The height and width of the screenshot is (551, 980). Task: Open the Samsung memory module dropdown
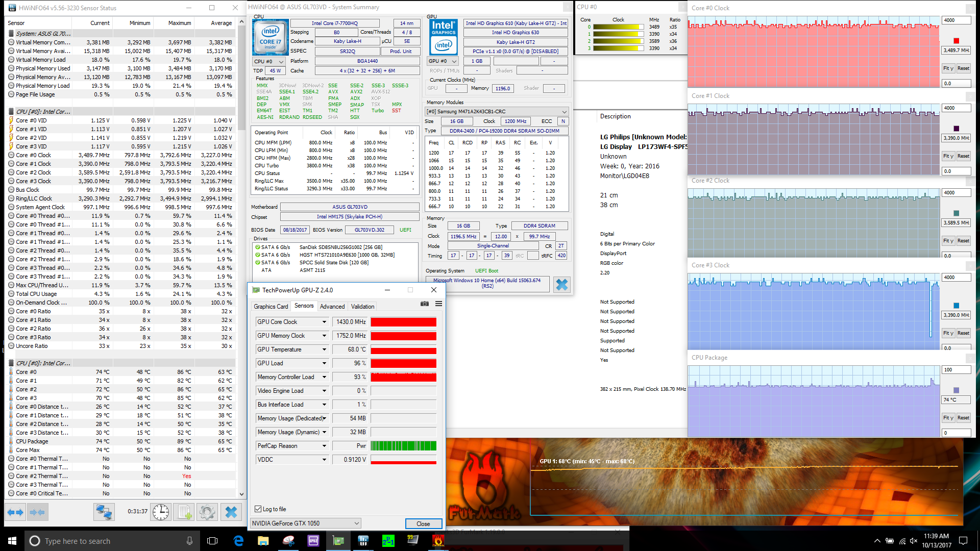tap(497, 112)
